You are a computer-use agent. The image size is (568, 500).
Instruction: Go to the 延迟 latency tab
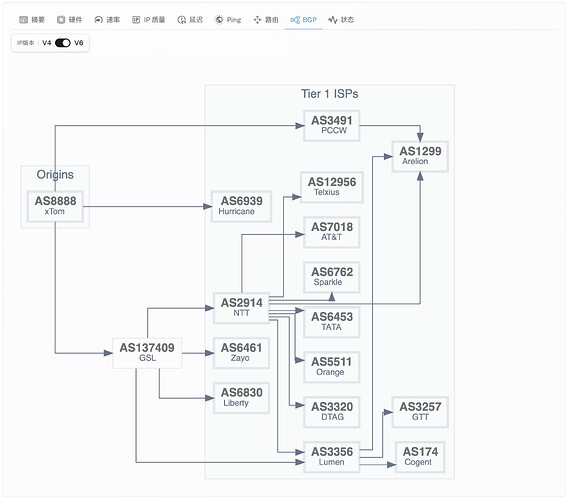(x=190, y=20)
